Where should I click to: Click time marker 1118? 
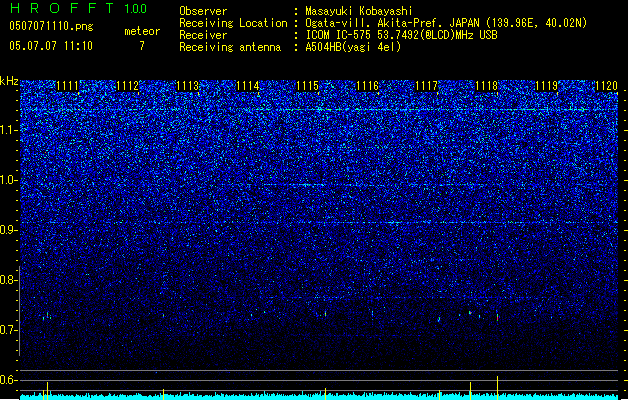coord(487,86)
